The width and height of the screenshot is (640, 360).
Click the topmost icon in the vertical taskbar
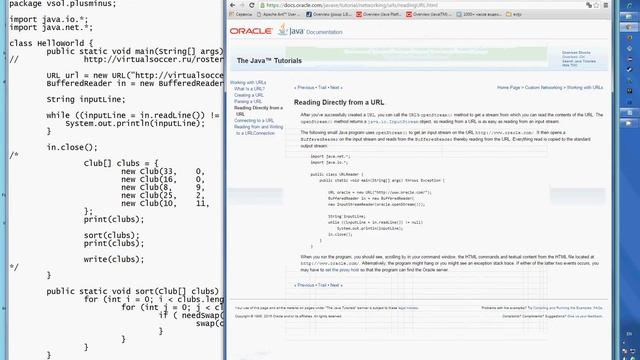point(629,5)
